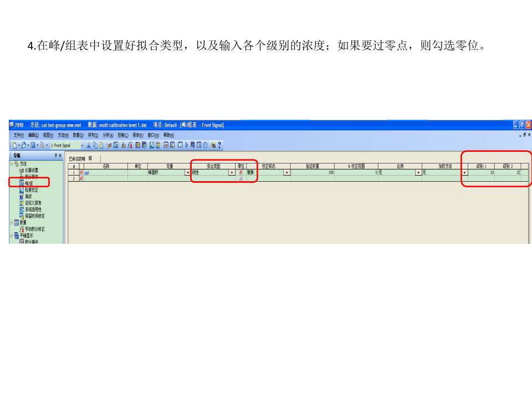Select 检查校正 in navigation tree

32,190
